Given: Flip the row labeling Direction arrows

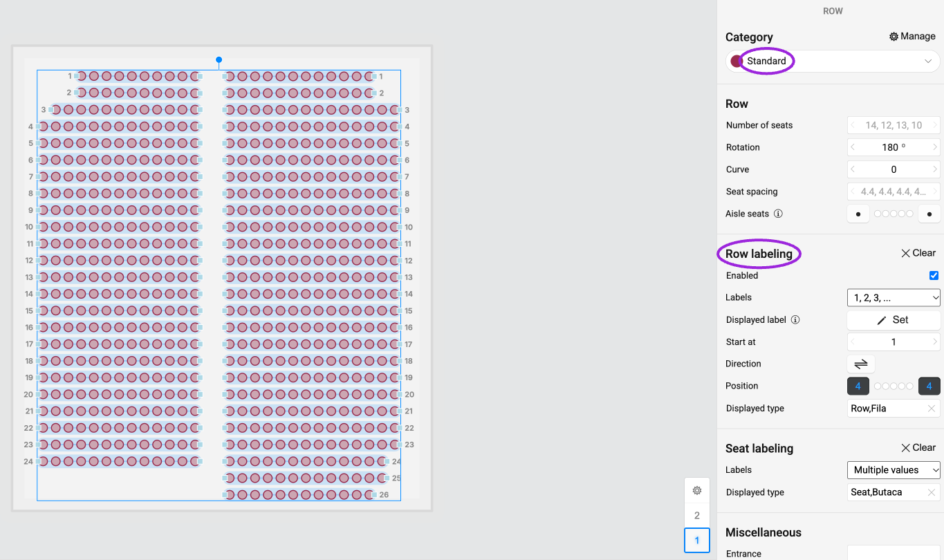Looking at the screenshot, I should pyautogui.click(x=861, y=364).
